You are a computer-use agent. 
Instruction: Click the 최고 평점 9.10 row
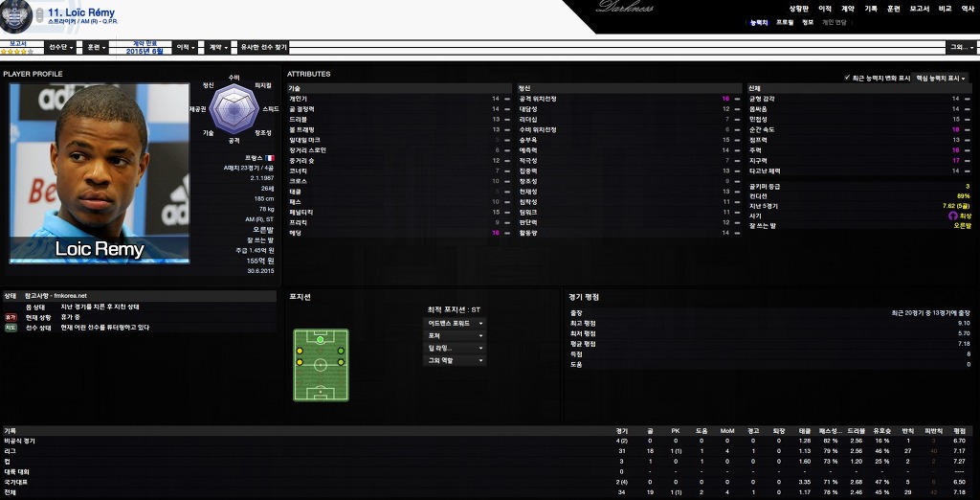pos(770,323)
